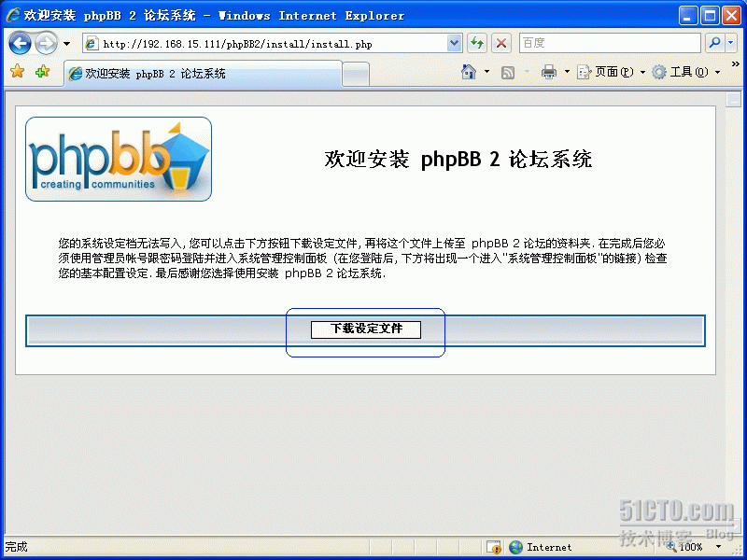Click the scrollbar up arrow

(x=734, y=100)
